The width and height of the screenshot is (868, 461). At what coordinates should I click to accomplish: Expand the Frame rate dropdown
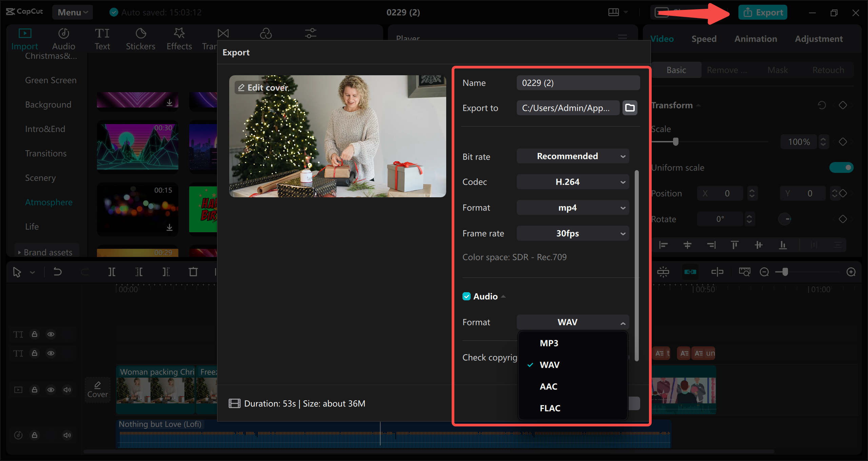572,233
